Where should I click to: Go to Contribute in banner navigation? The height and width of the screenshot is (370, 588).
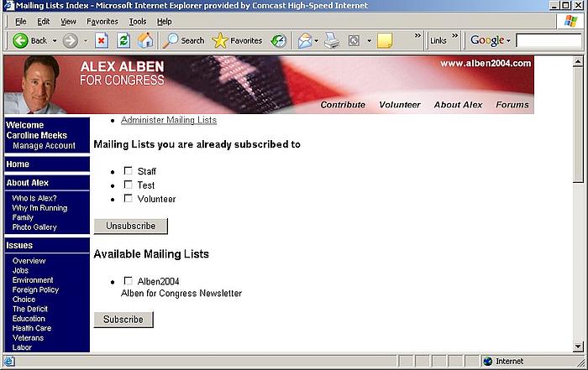[343, 105]
